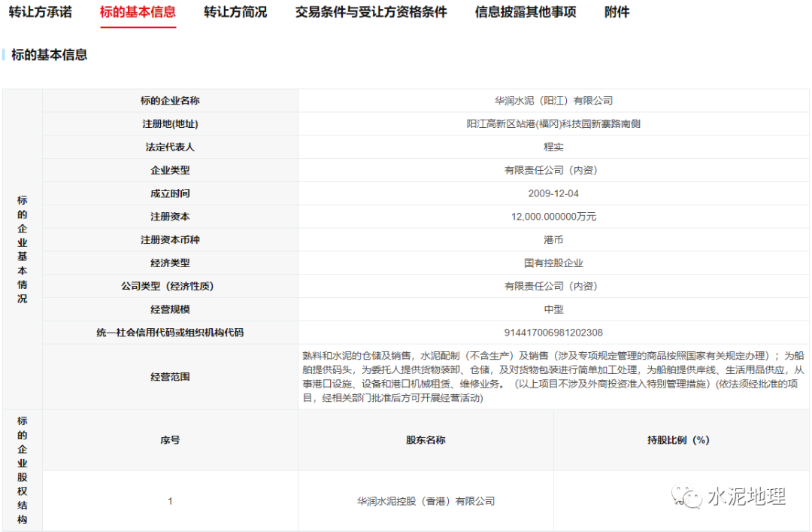Image resolution: width=812 pixels, height=532 pixels.
Task: Select the business scale value 中型
Action: click(553, 309)
